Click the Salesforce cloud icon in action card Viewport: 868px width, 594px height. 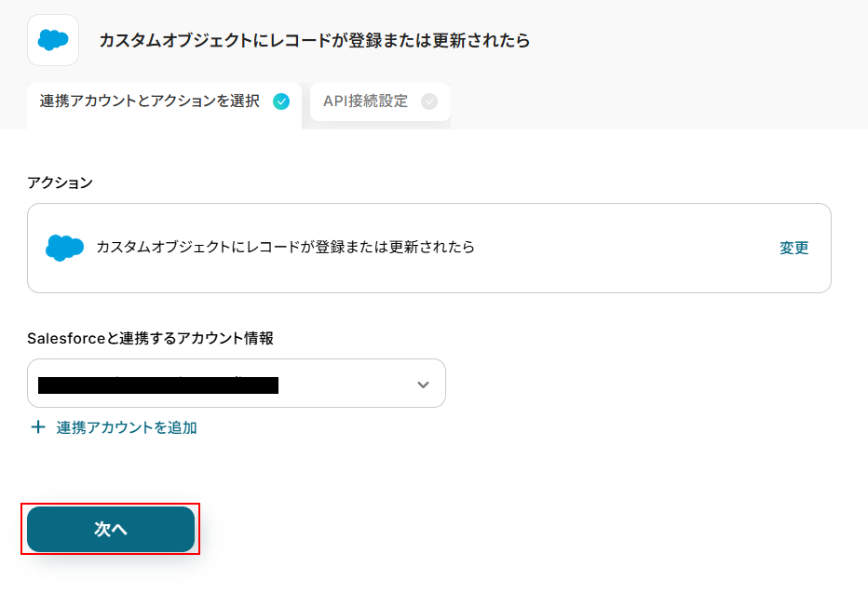(x=64, y=248)
